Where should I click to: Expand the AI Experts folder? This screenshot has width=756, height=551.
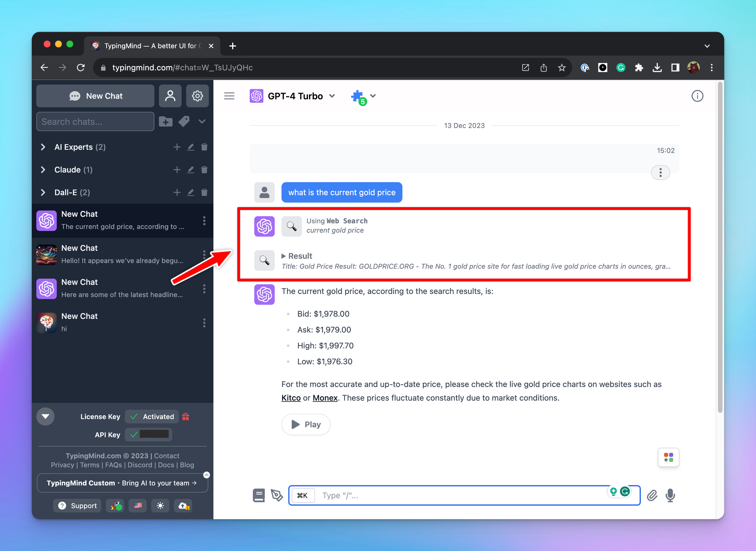tap(43, 147)
